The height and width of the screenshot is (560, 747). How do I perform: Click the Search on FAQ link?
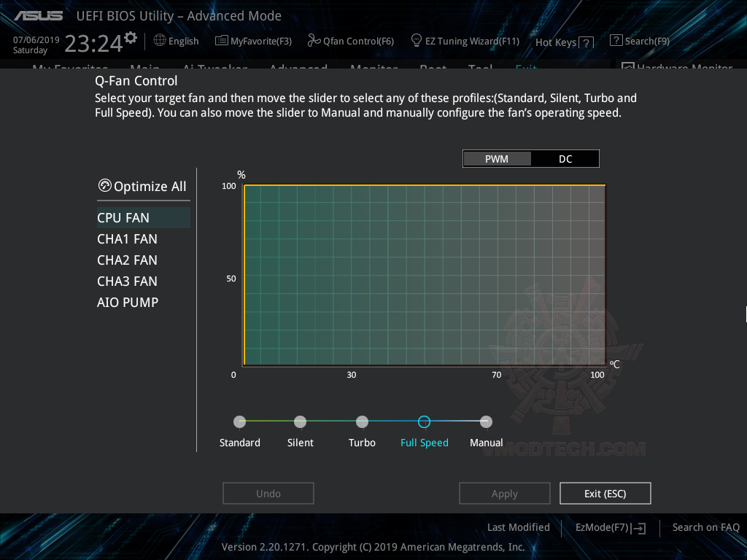(705, 527)
